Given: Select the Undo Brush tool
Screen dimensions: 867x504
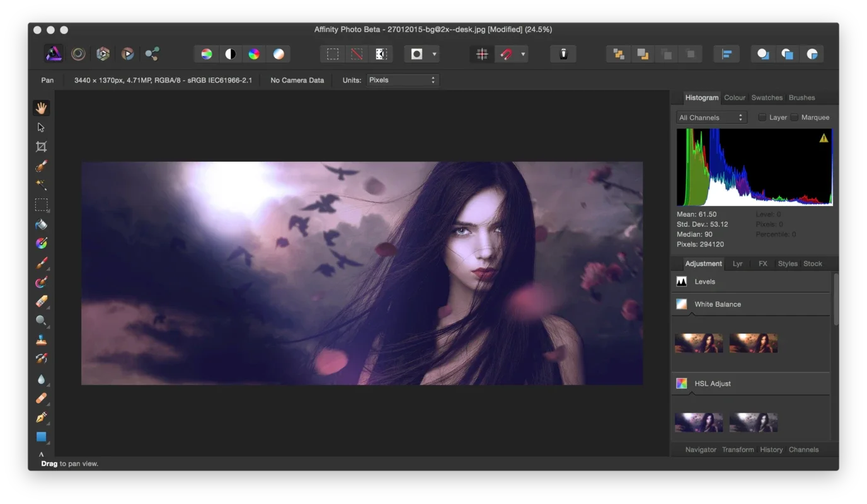Looking at the screenshot, I should pos(41,359).
